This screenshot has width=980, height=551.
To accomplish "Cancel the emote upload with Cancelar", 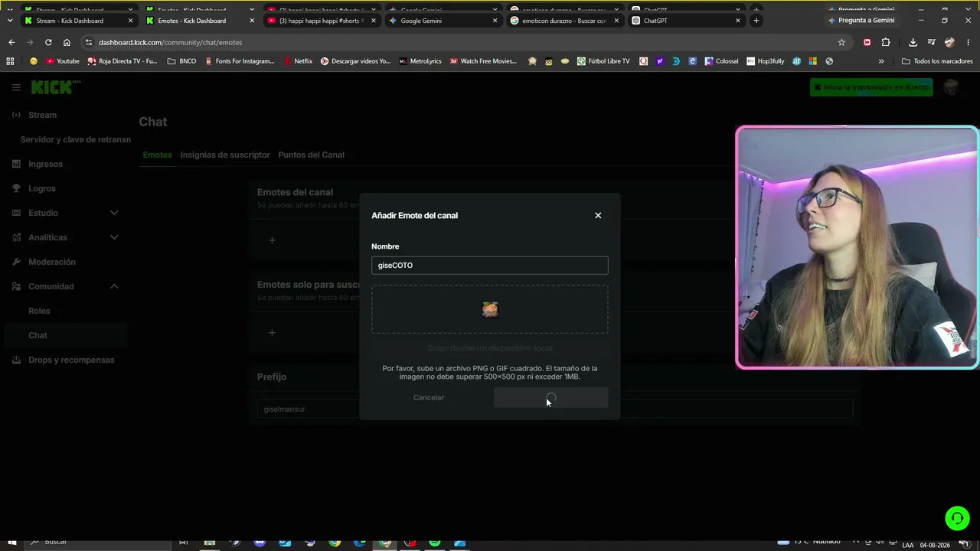I will pos(429,397).
